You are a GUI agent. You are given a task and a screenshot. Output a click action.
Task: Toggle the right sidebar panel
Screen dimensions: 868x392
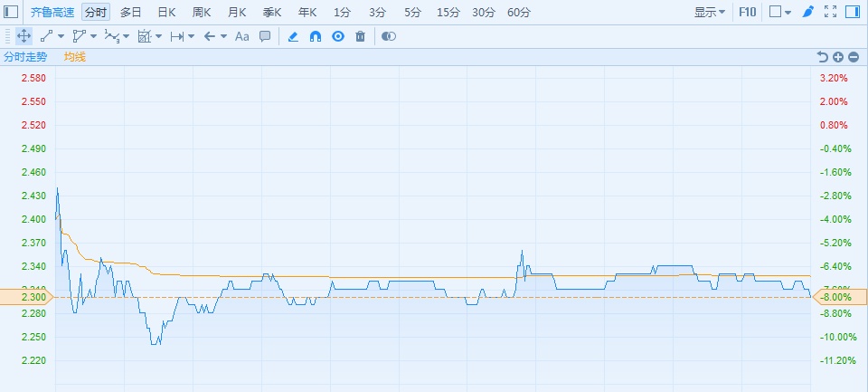(853, 12)
